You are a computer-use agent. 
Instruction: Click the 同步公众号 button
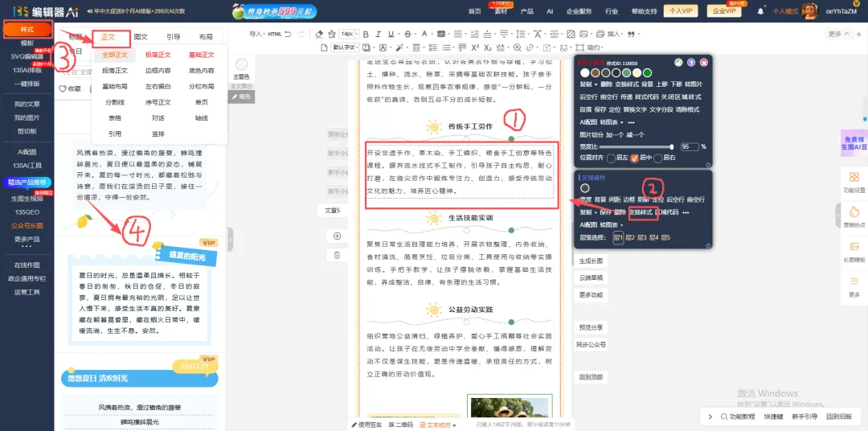click(592, 345)
